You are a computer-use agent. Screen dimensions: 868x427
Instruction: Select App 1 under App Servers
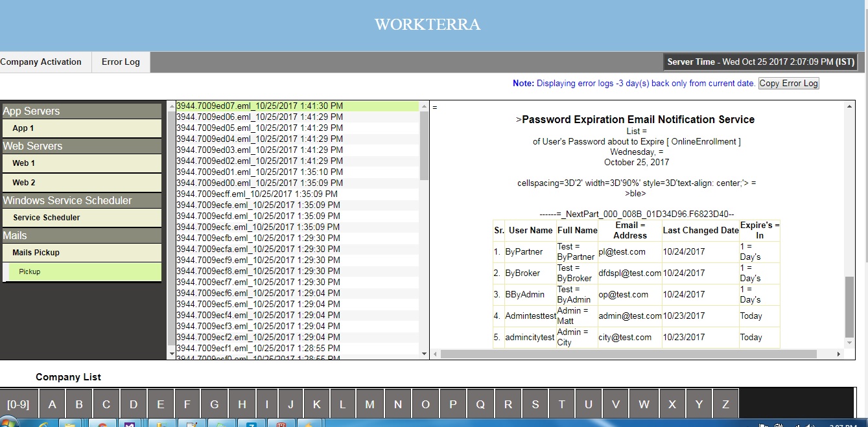(x=81, y=128)
